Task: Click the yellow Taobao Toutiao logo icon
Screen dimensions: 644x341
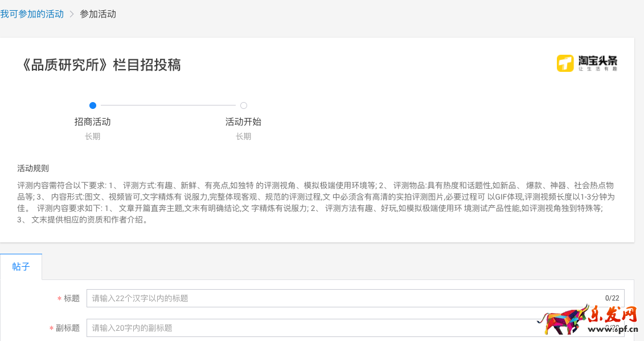Action: pyautogui.click(x=565, y=63)
